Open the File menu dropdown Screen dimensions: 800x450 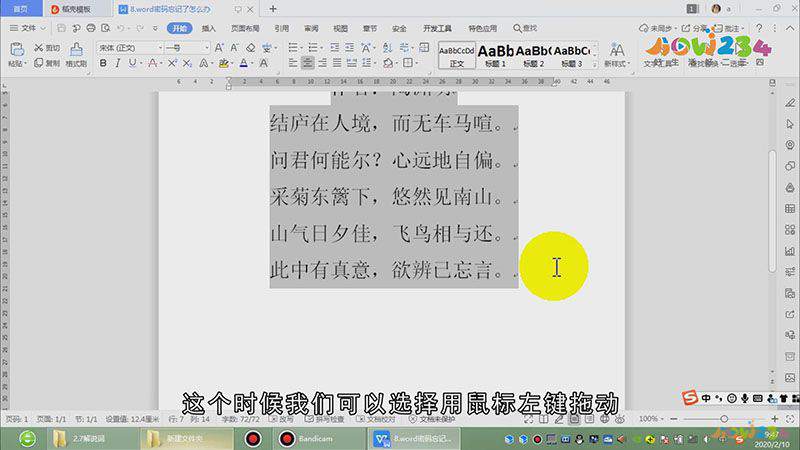click(x=28, y=28)
